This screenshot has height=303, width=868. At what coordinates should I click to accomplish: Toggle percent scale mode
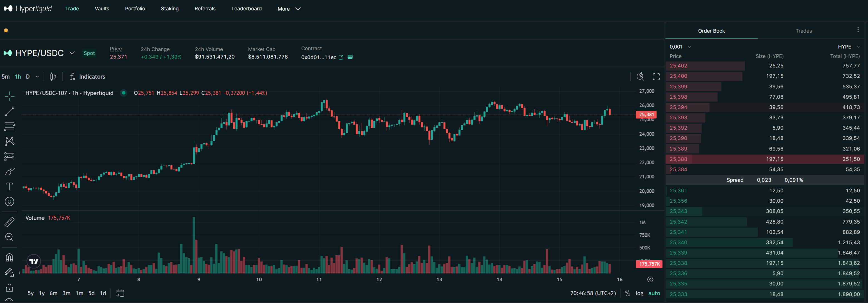[627, 293]
